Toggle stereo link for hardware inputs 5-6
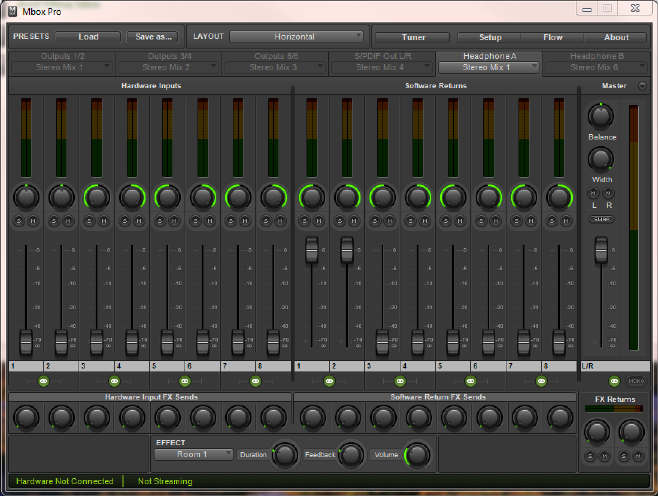The width and height of the screenshot is (658, 496). coord(185,381)
